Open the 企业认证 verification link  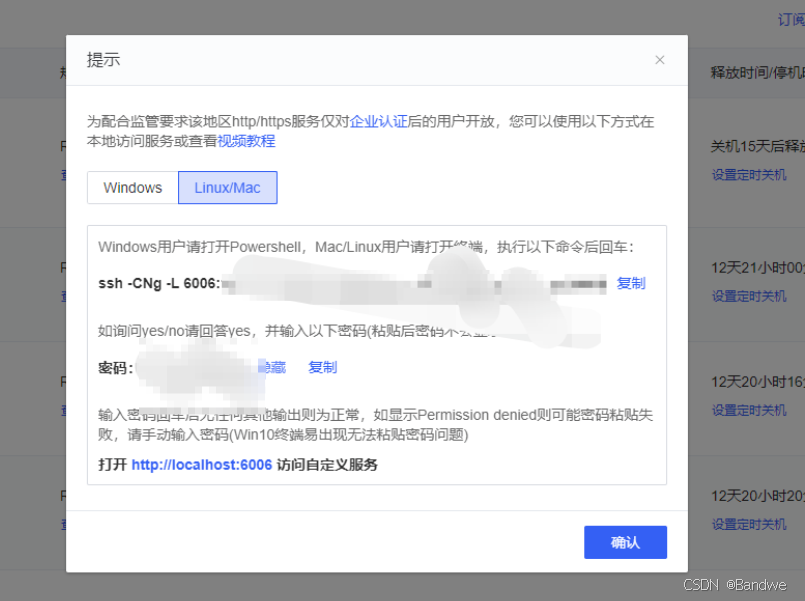(380, 120)
